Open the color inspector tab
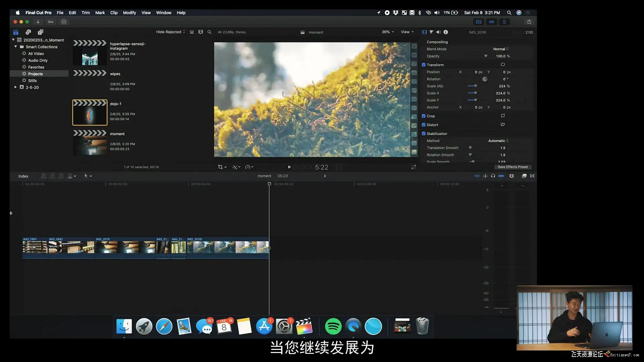The image size is (644, 362). pos(431,32)
